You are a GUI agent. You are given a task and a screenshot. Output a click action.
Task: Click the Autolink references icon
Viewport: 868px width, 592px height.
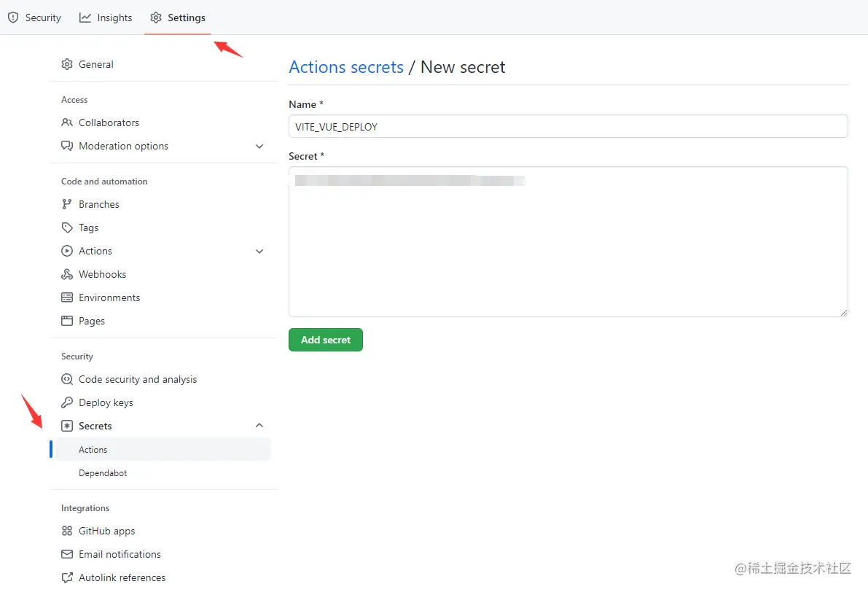point(67,577)
